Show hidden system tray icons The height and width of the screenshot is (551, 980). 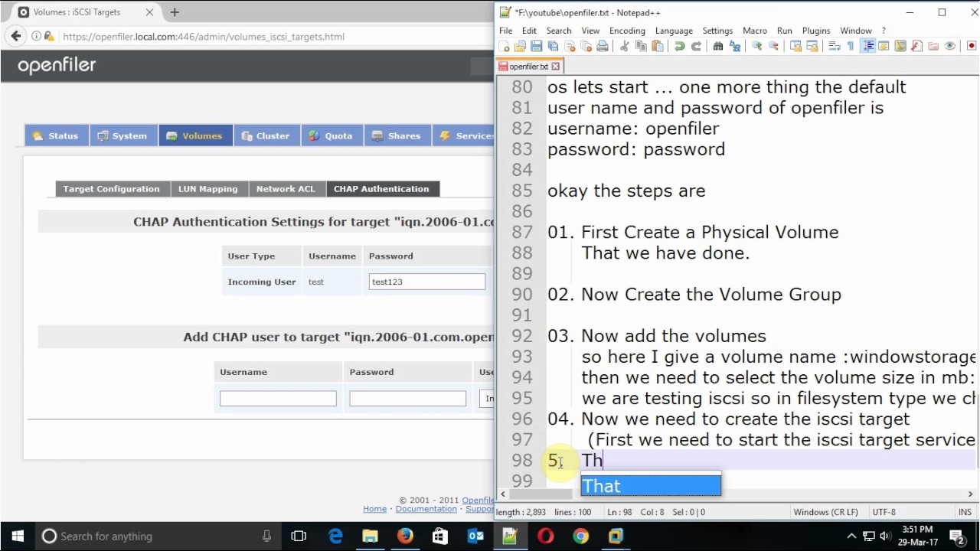[x=851, y=536]
